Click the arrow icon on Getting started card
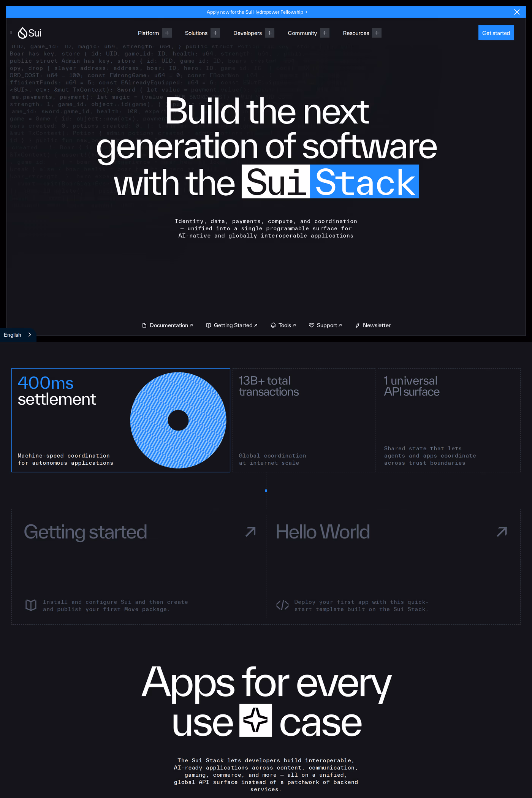 [250, 532]
